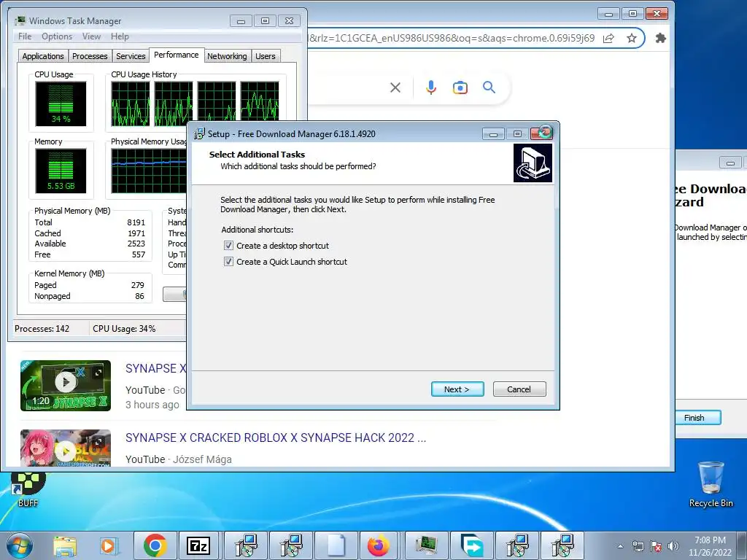Open the BUFF desktop shortcut
The image size is (747, 560).
[28, 488]
